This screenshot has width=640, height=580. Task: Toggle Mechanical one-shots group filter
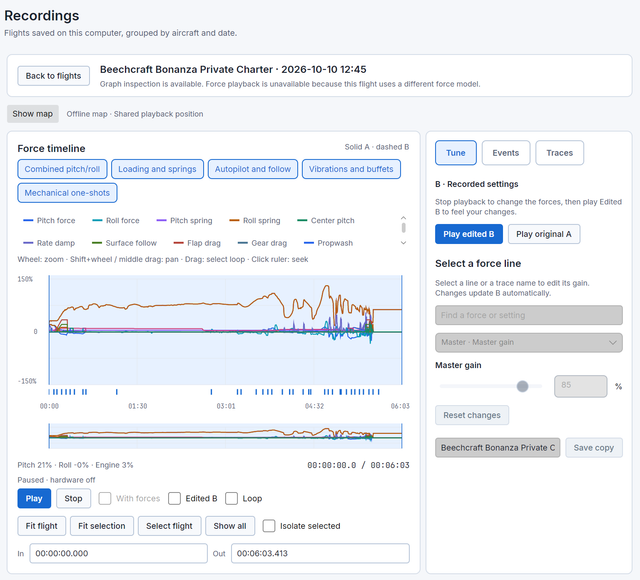tap(67, 193)
